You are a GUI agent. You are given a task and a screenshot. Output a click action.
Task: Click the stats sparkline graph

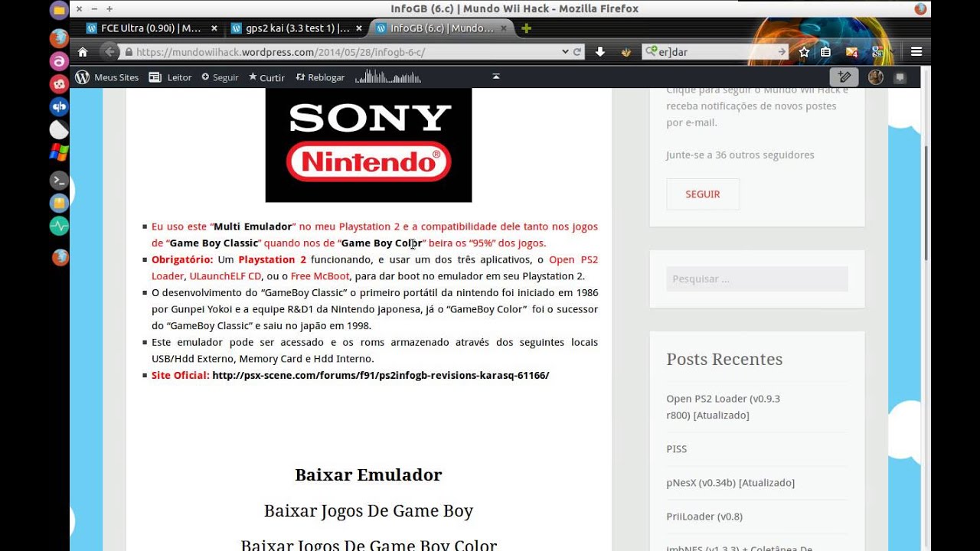coord(388,77)
